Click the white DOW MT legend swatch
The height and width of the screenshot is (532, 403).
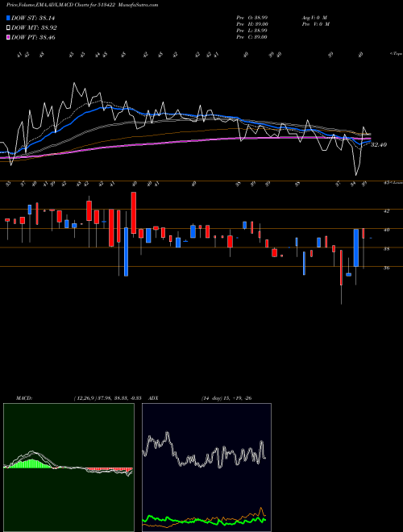click(x=8, y=28)
